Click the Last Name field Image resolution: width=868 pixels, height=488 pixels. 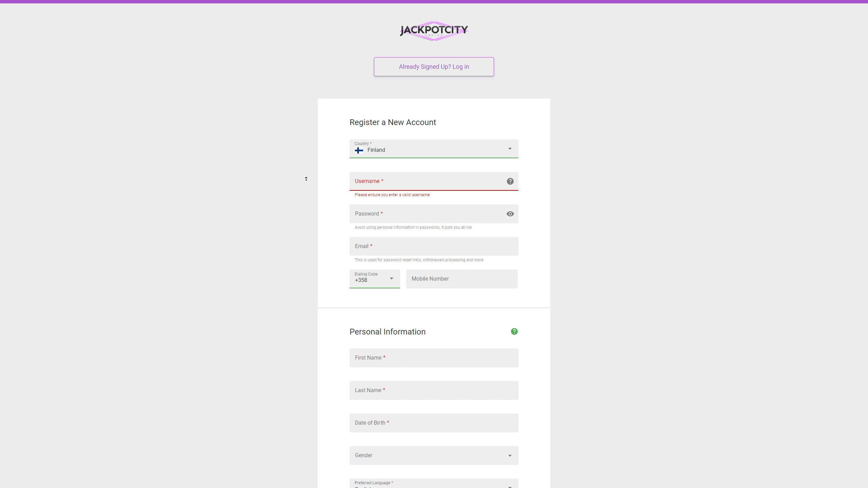click(434, 390)
